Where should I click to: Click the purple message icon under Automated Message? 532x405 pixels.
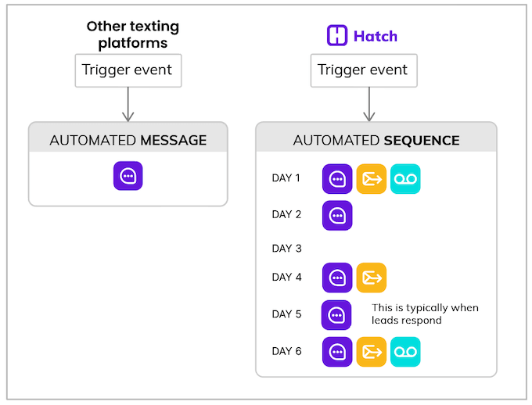click(x=128, y=176)
